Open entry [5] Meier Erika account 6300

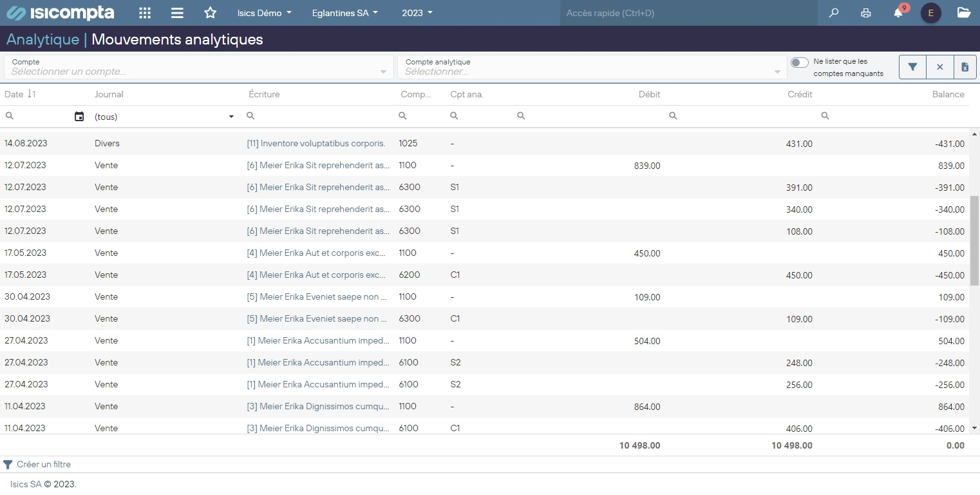317,319
